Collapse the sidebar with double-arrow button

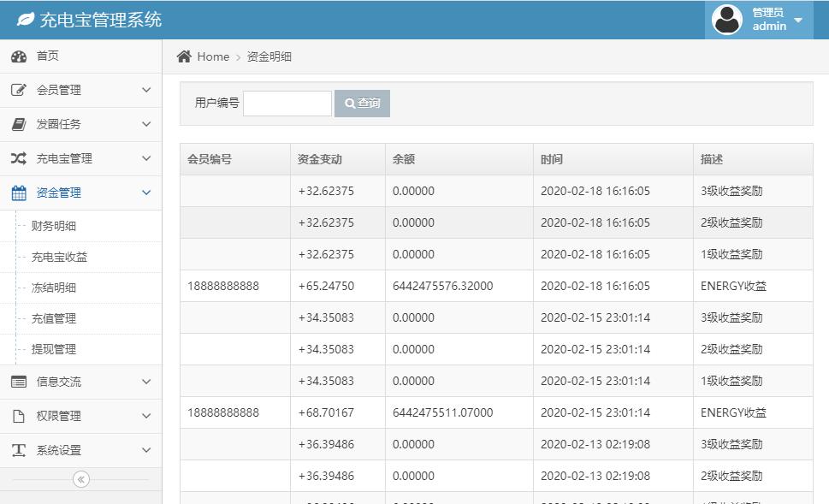[81, 479]
